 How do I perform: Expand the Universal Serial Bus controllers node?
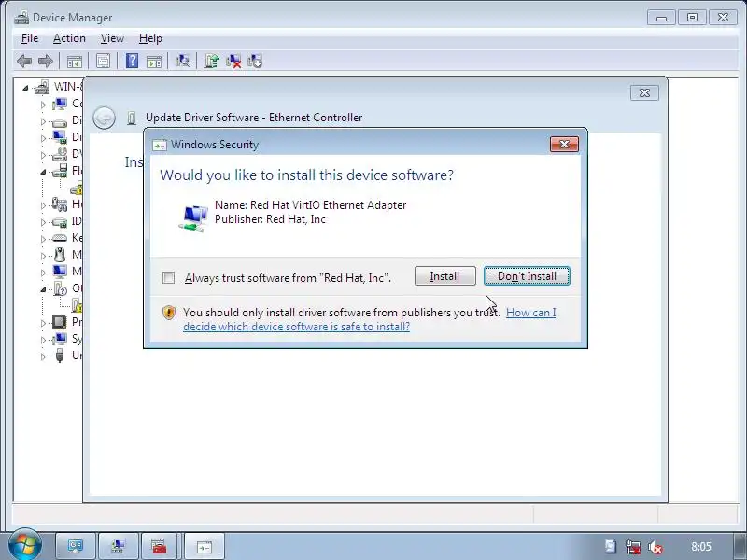click(43, 357)
